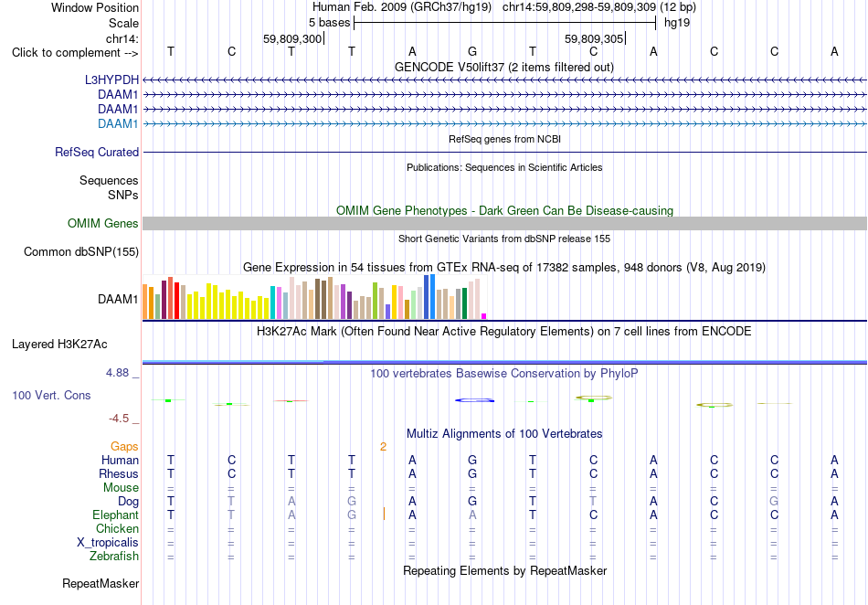Image resolution: width=868 pixels, height=605 pixels.
Task: Click the chr14:59,809,298-59,809,309 position text
Action: [x=599, y=7]
